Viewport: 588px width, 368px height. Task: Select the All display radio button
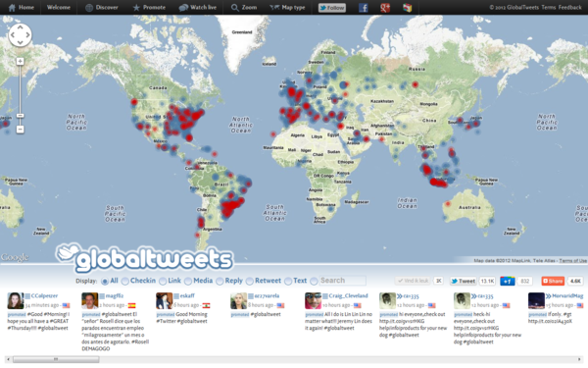coord(105,281)
